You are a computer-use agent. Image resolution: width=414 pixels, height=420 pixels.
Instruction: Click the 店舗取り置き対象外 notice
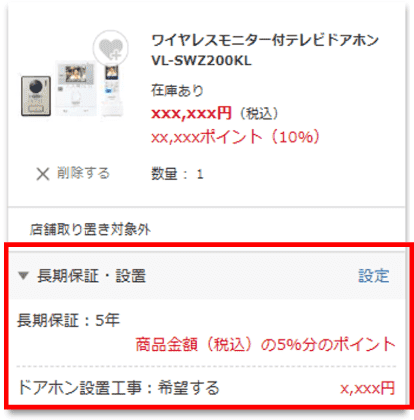coord(90,229)
